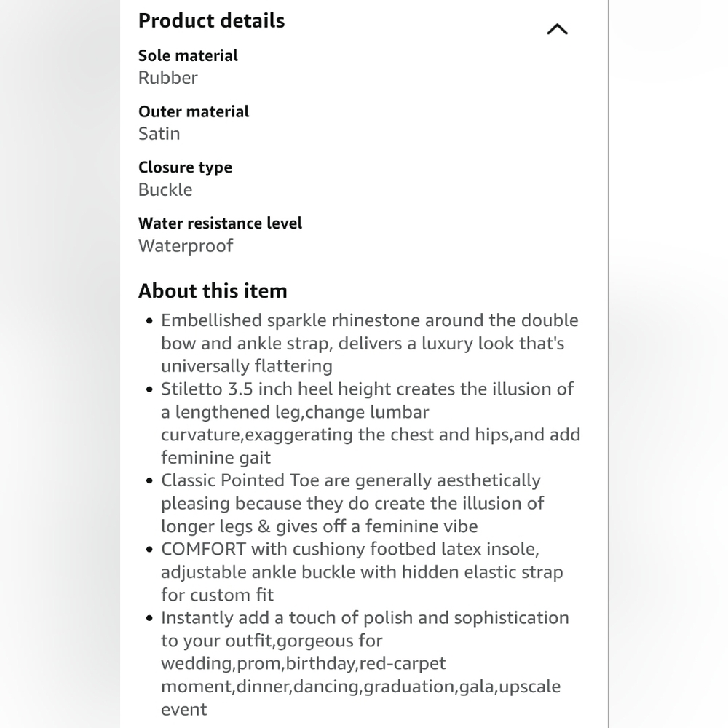The image size is (728, 728).
Task: Select the Sole material label
Action: pyautogui.click(x=188, y=56)
